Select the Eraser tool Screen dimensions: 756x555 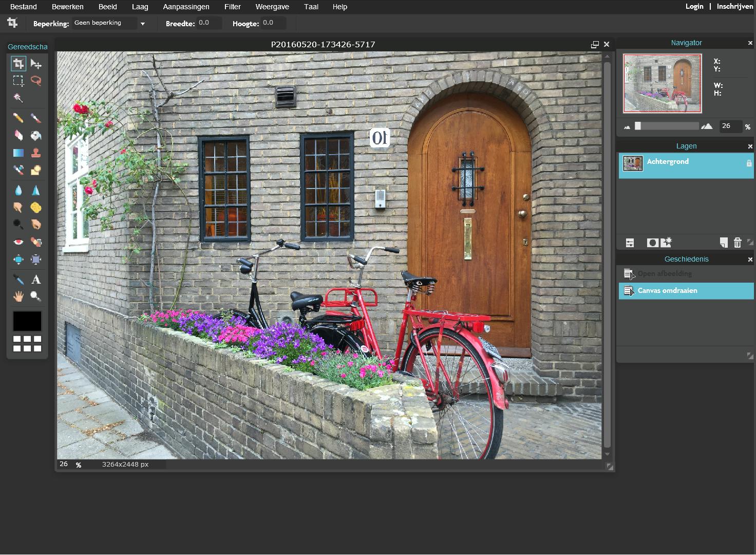pos(18,136)
